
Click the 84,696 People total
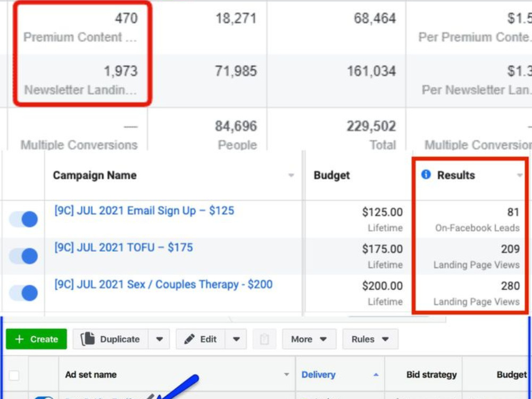coord(236,135)
